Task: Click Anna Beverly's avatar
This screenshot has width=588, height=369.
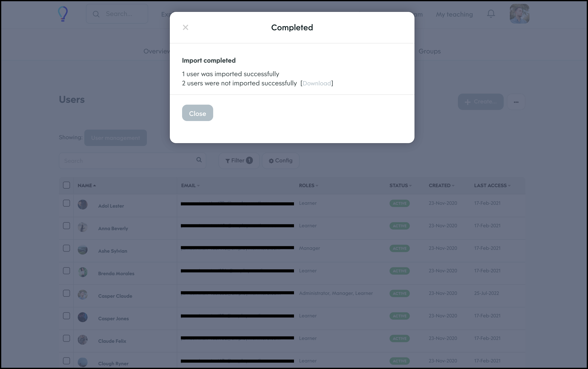Action: coord(83,227)
